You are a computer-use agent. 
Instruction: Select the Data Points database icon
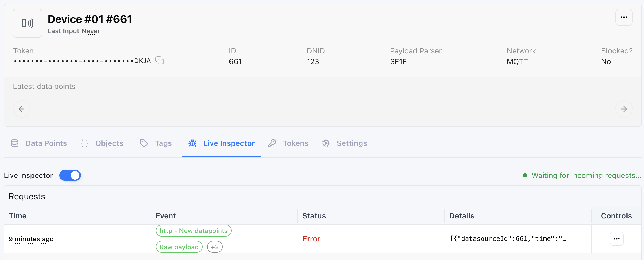[x=14, y=143]
